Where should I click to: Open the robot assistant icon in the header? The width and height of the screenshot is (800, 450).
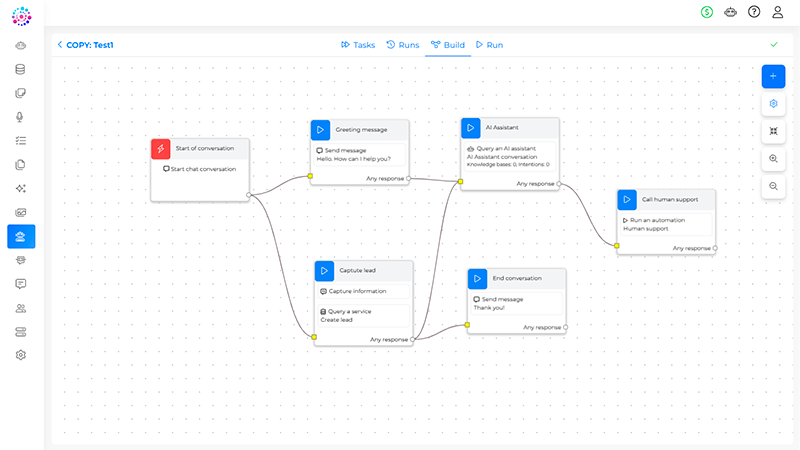(x=730, y=12)
